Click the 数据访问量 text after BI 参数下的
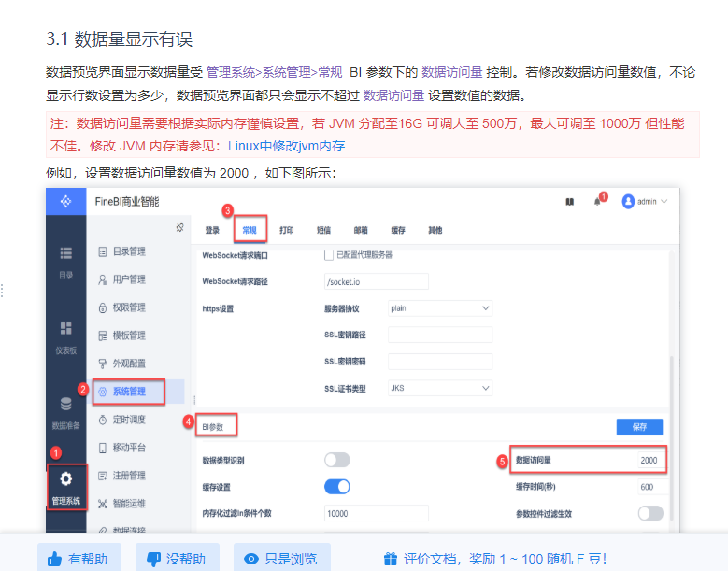 coord(451,72)
